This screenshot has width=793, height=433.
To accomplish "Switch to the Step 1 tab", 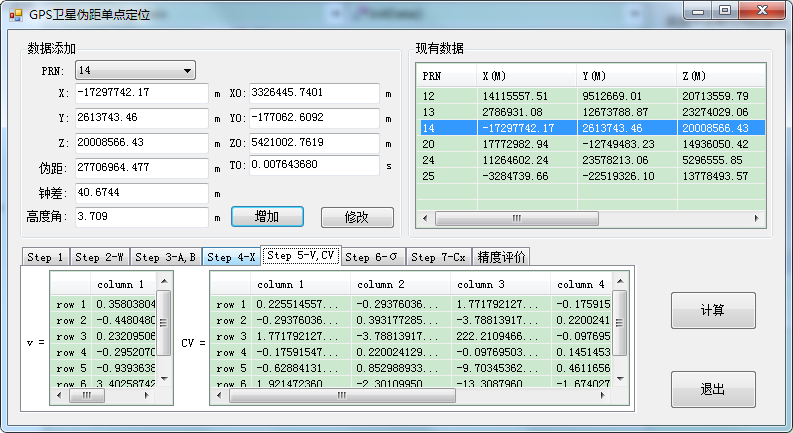I will click(x=46, y=257).
